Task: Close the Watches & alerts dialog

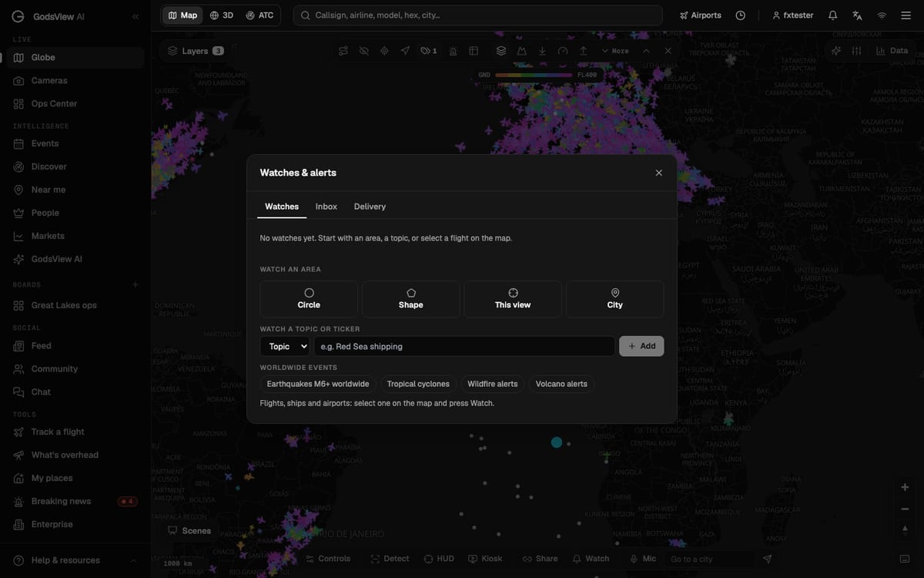Action: click(658, 173)
